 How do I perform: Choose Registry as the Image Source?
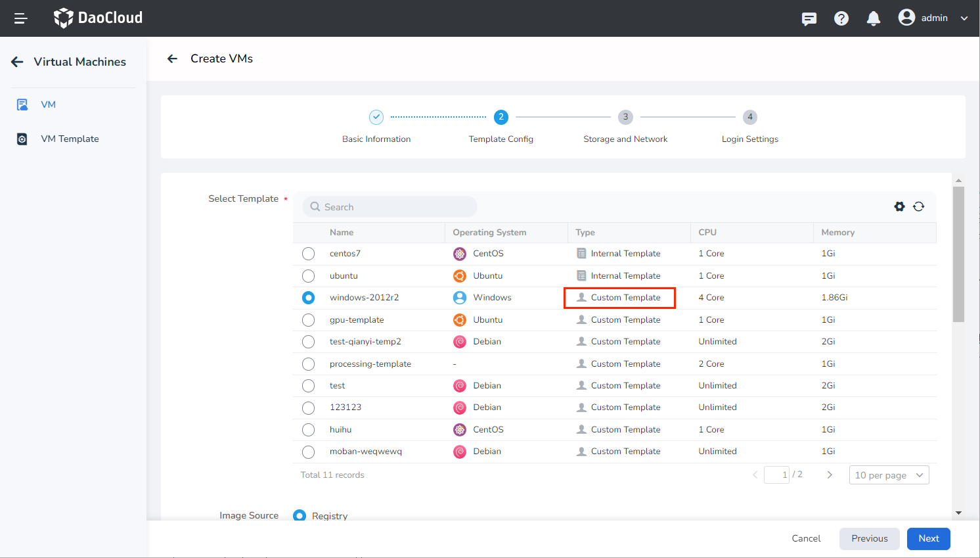(300, 516)
